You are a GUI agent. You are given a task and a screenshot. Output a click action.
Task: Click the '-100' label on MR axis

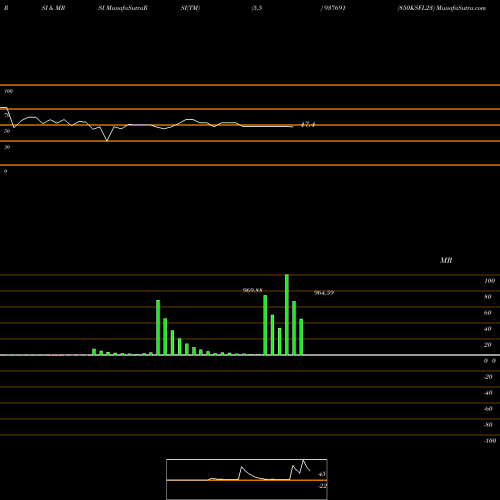tap(490, 441)
